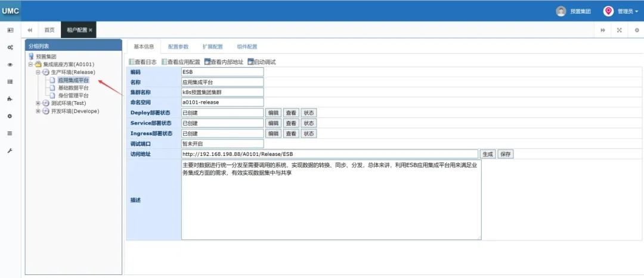Click the pink 管理员 location icon
The image size is (644, 278).
(x=608, y=11)
